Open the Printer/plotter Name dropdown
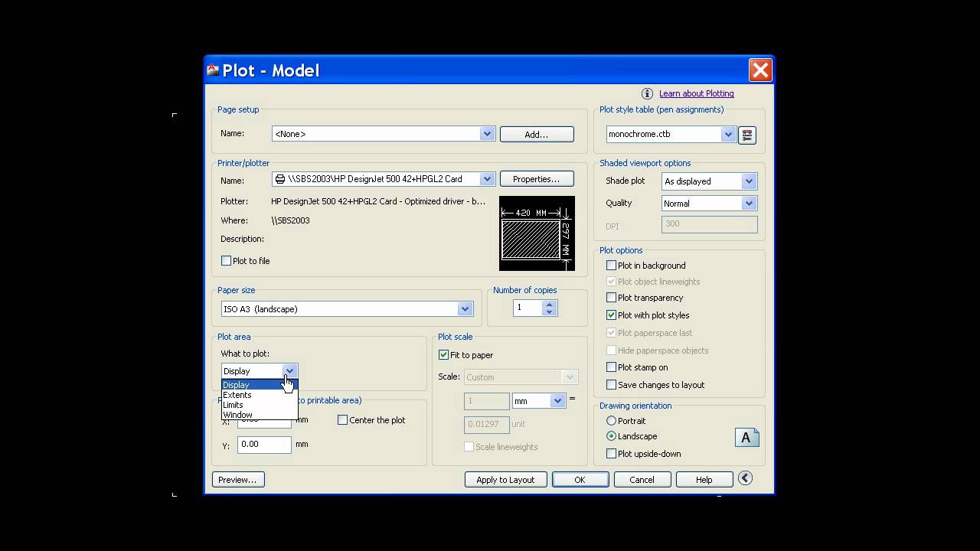Viewport: 980px width, 551px height. pos(487,179)
